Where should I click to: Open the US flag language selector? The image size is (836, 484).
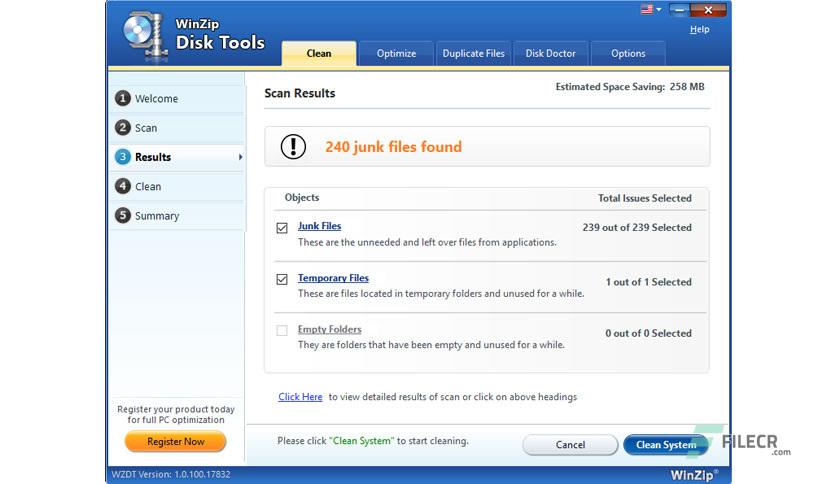(650, 10)
